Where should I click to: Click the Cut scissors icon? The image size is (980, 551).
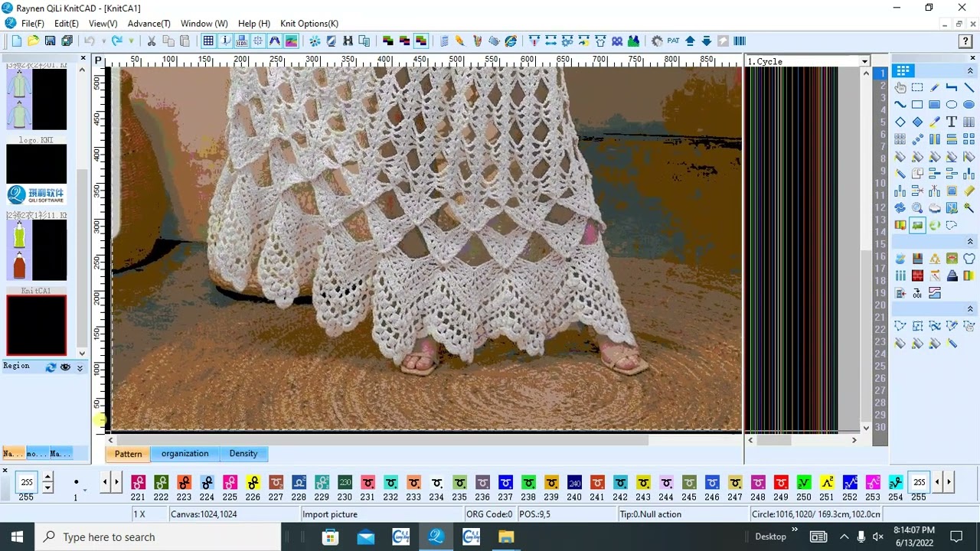coord(151,41)
